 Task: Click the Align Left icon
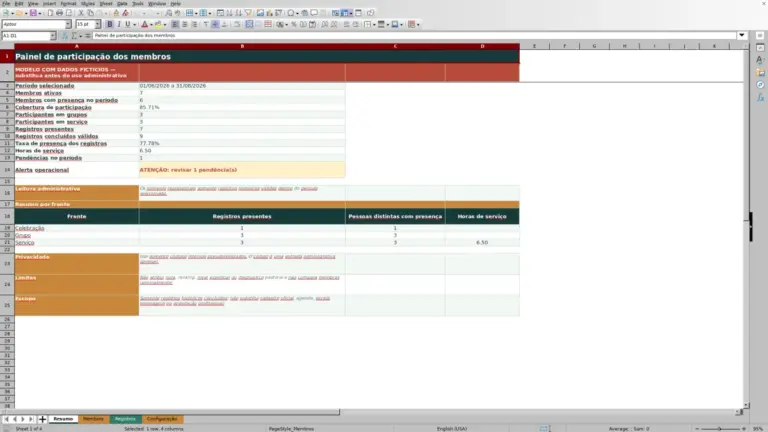[x=175, y=24]
